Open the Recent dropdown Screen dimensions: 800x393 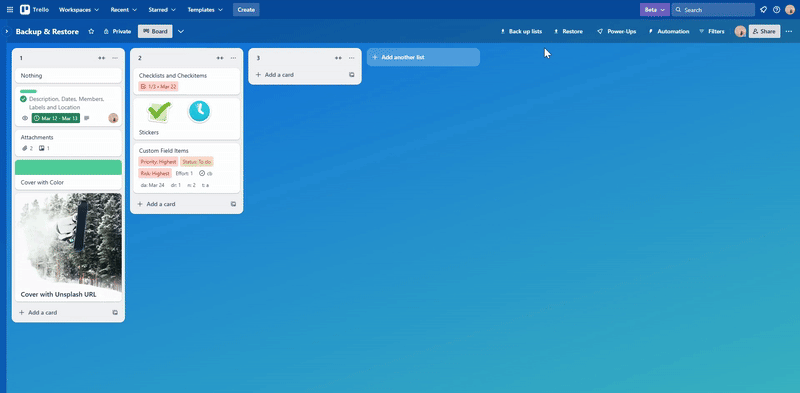(x=123, y=10)
